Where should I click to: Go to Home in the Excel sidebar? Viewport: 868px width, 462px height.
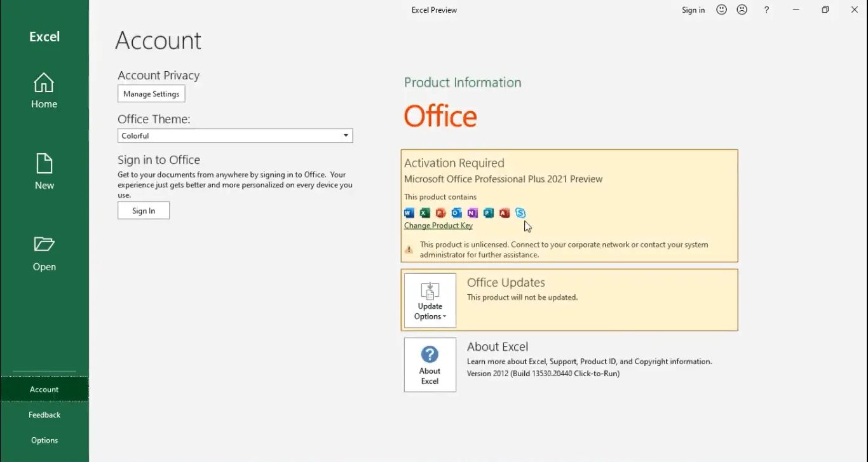[44, 91]
